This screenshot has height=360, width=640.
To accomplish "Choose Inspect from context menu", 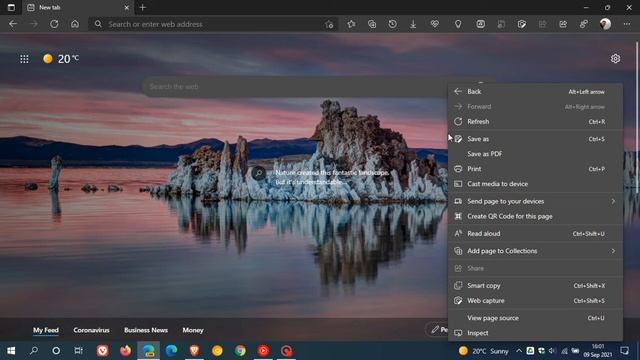I will click(535, 333).
